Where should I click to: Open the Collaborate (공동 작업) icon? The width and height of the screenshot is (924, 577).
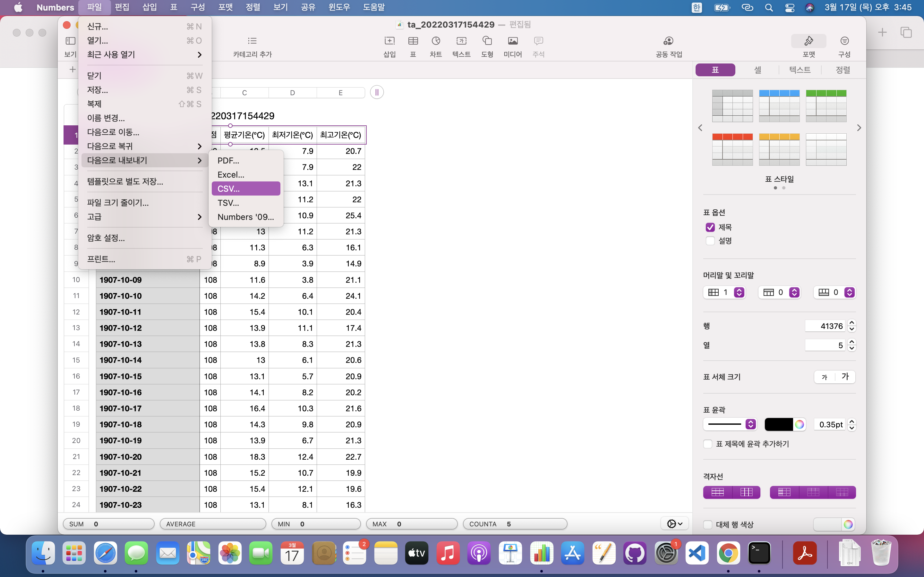(x=668, y=41)
